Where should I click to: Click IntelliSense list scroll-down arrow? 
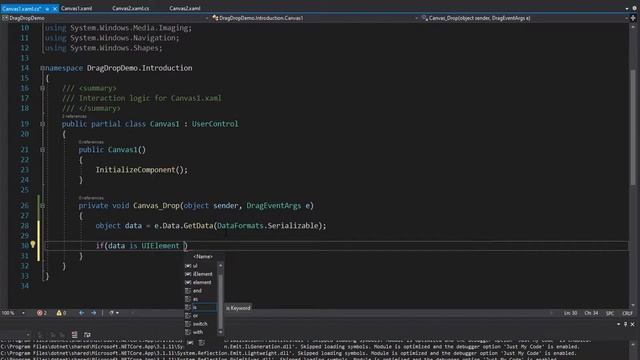click(x=220, y=332)
